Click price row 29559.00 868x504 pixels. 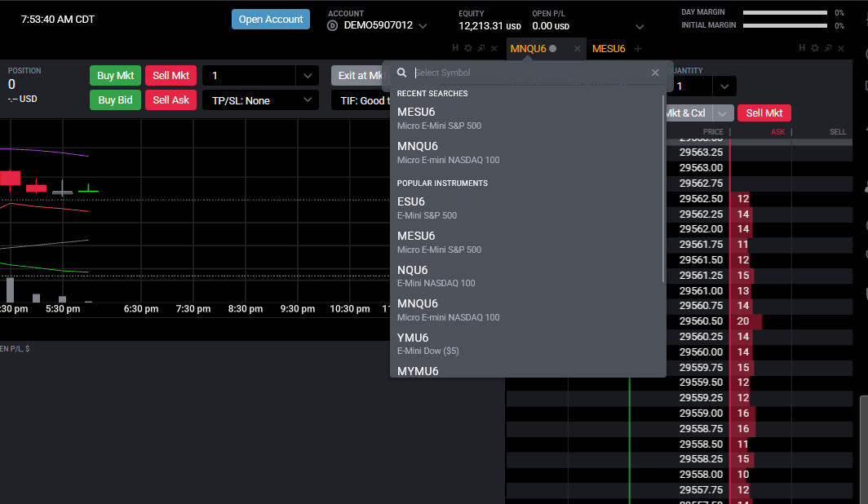point(701,413)
